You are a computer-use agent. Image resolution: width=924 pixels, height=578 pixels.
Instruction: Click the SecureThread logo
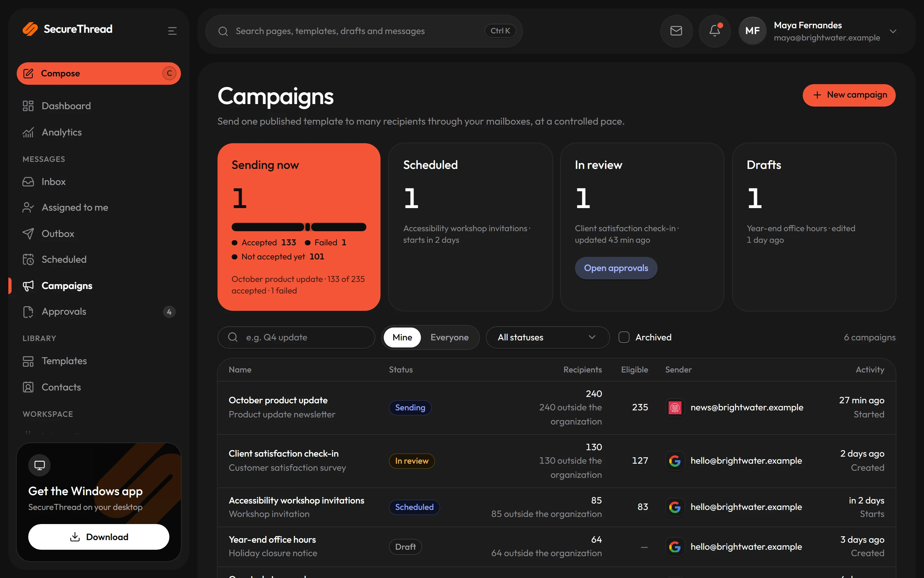(68, 29)
